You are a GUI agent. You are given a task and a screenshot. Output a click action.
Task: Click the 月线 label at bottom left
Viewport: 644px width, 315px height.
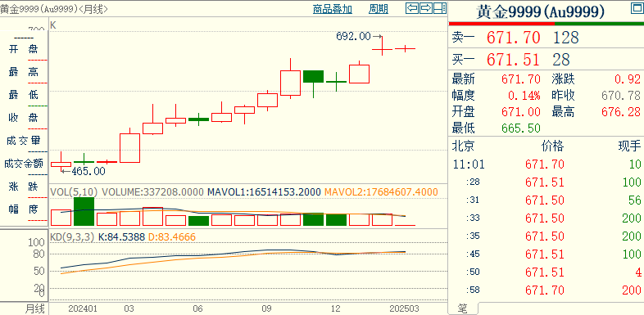[35, 308]
